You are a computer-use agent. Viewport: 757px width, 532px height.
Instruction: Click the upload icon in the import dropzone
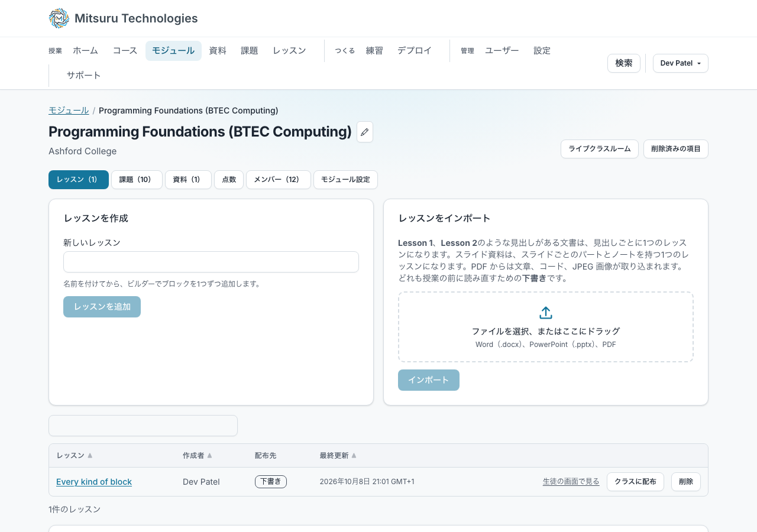point(546,313)
